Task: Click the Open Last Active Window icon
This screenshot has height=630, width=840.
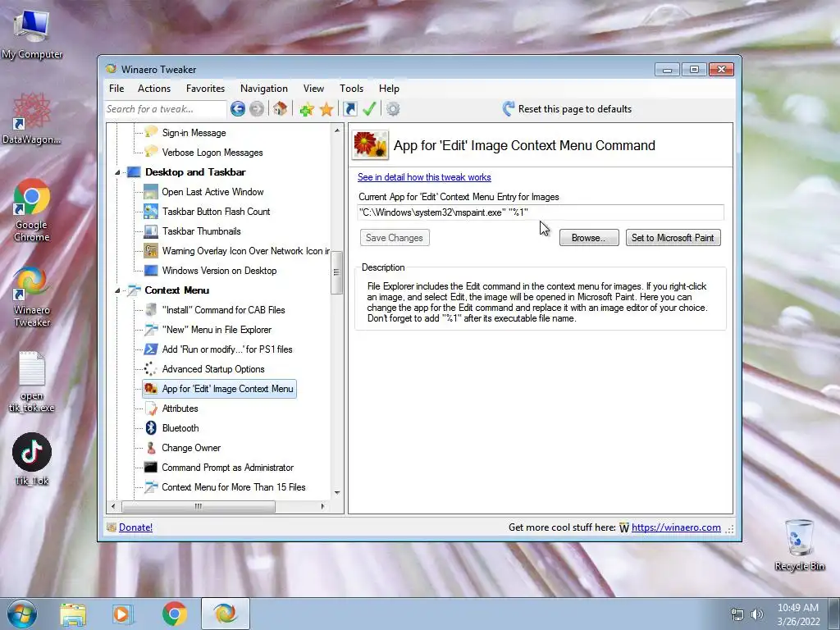Action: click(x=151, y=191)
